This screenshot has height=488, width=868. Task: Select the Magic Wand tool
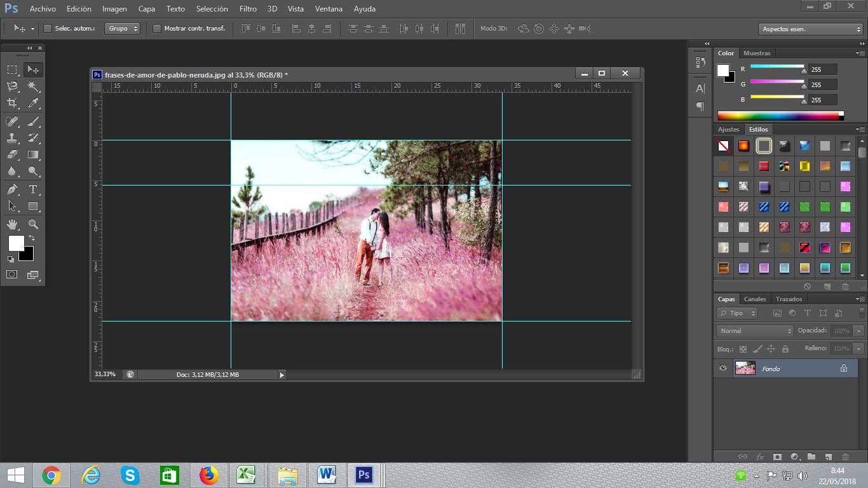[33, 86]
